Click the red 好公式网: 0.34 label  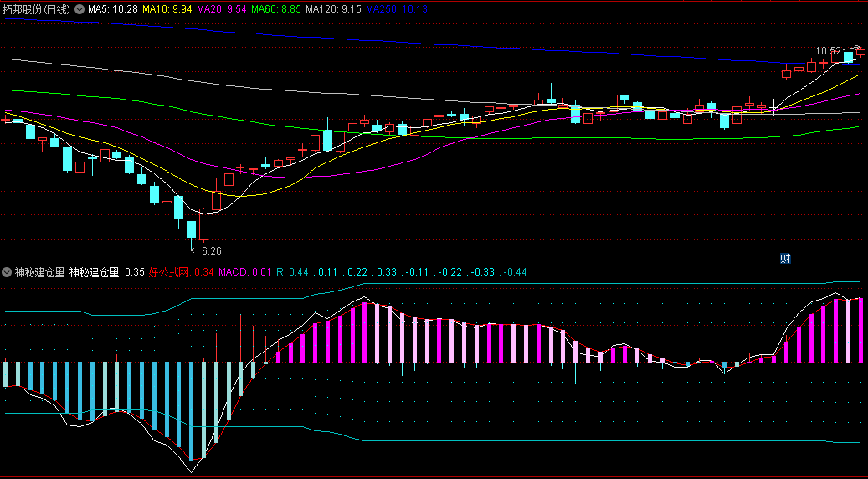(x=182, y=272)
